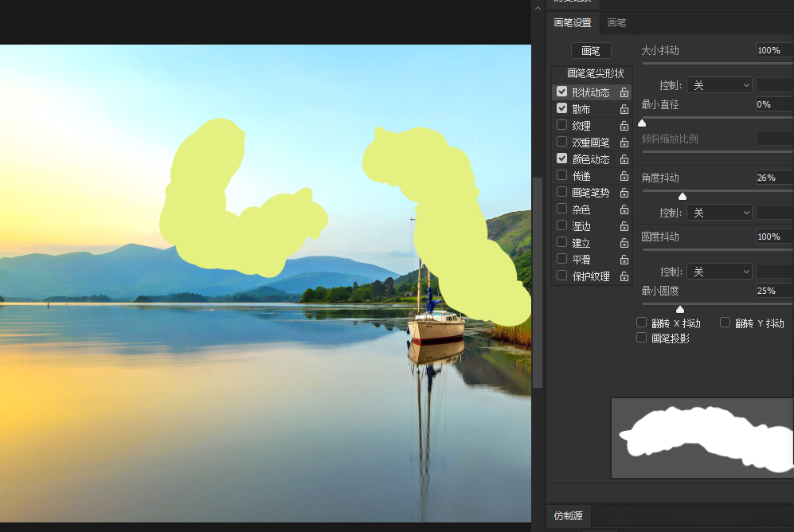Open the 控制 dropdown under 角度抖动
Image resolution: width=794 pixels, height=532 pixels.
(719, 213)
